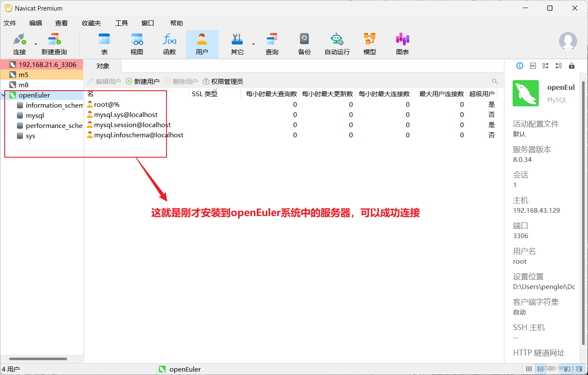Click the 新建查询 (New Query) toolbar icon

[x=54, y=44]
